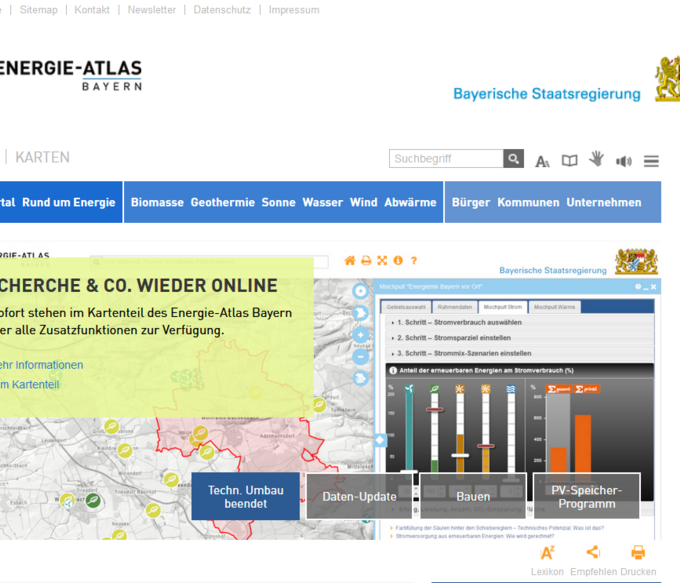Select the Mischpult Wärme tab
The image size is (680, 583).
click(554, 307)
